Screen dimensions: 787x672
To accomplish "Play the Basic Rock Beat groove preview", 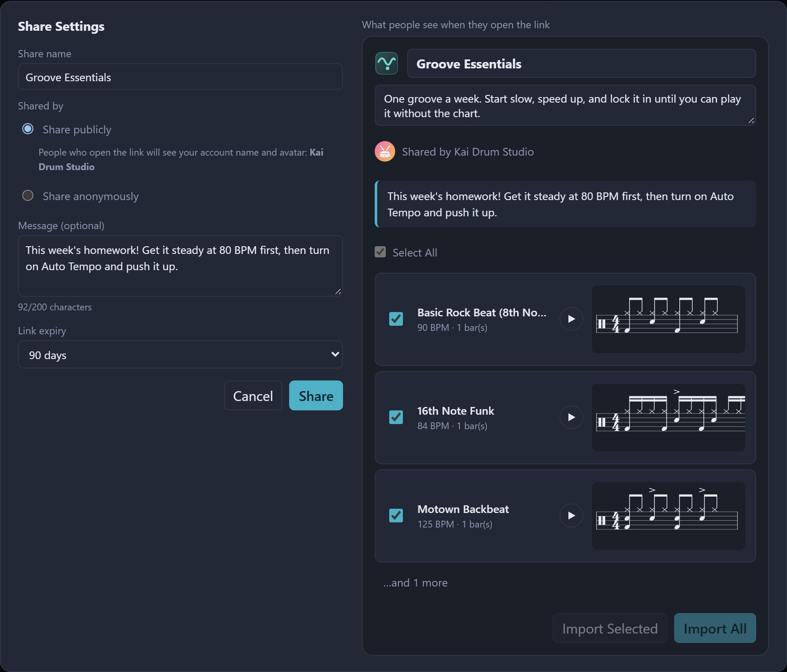I will click(x=571, y=319).
